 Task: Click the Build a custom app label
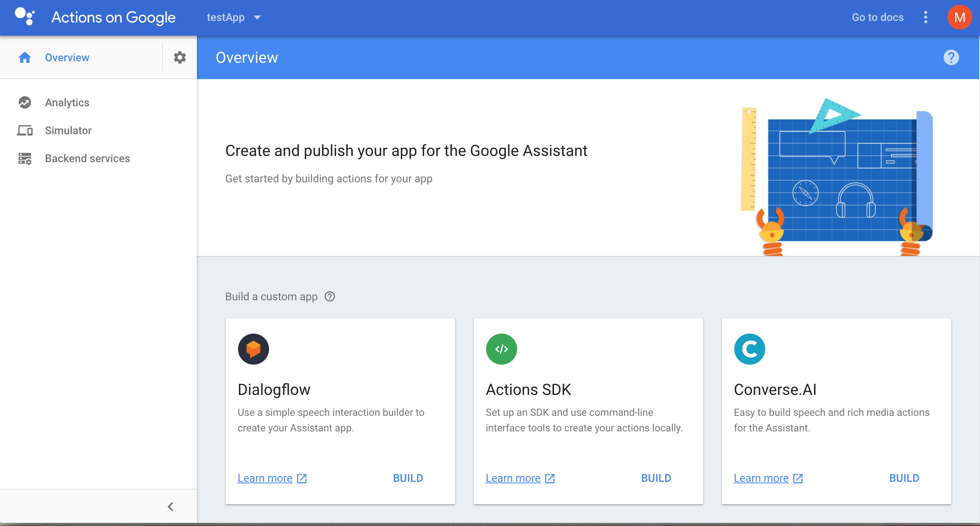click(x=271, y=296)
